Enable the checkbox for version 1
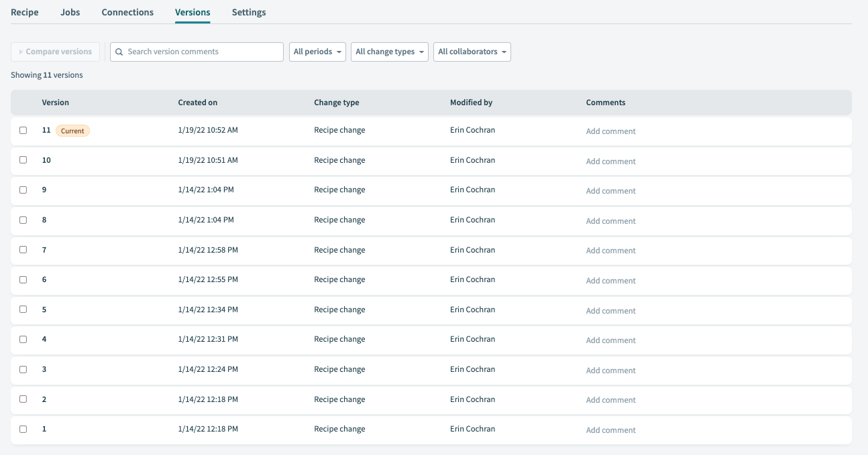868x455 pixels. point(23,429)
